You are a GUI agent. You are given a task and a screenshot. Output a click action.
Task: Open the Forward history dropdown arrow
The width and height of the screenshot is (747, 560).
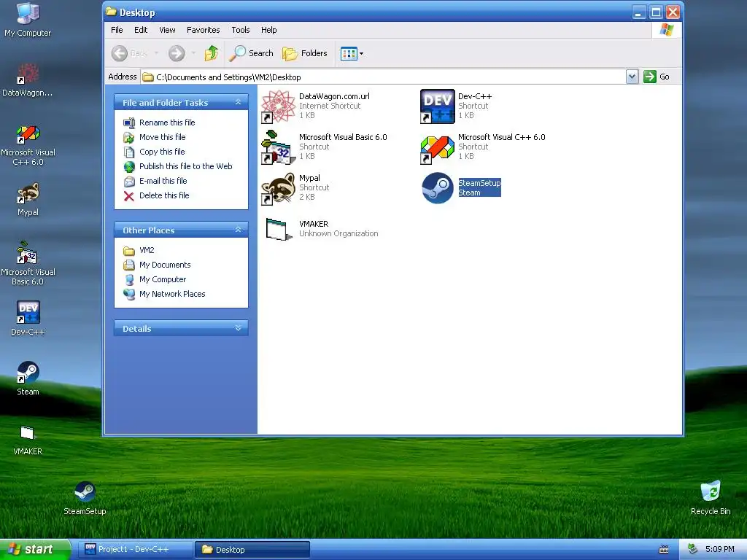(193, 53)
